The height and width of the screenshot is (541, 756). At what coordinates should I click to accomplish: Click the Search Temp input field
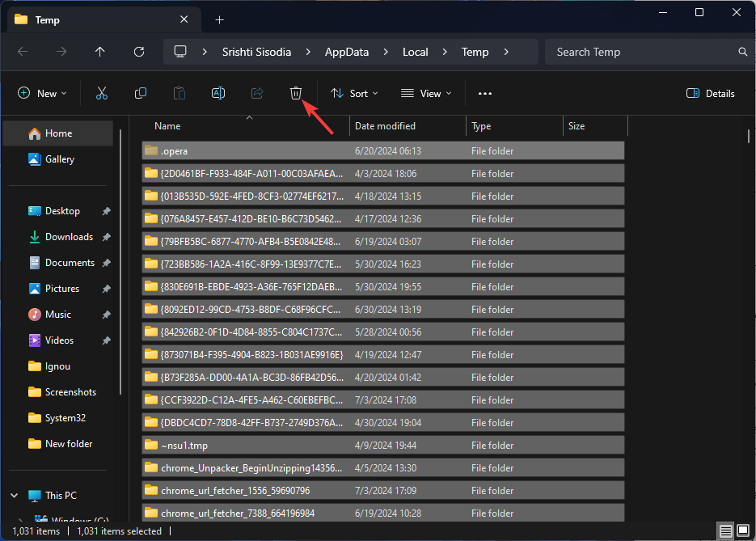click(x=643, y=52)
